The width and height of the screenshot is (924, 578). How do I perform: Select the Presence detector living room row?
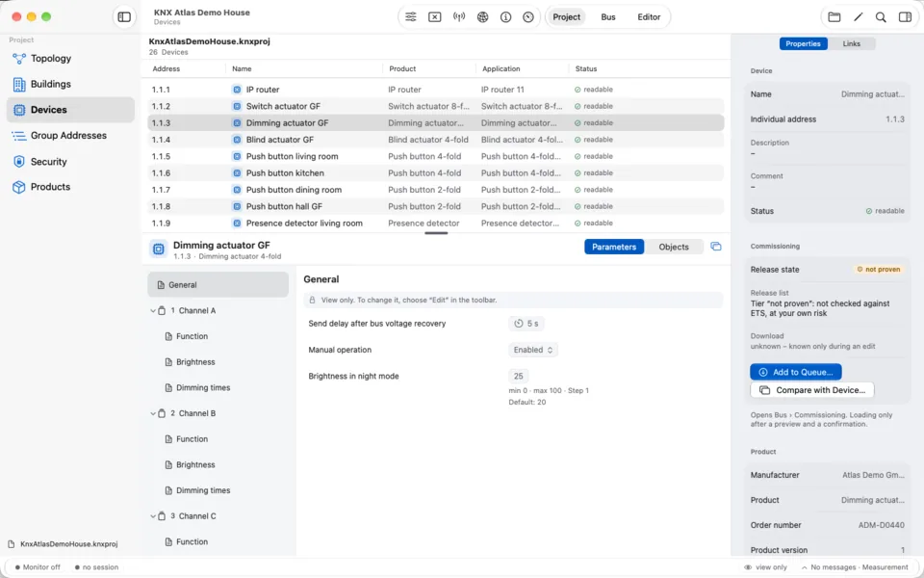[x=435, y=223]
